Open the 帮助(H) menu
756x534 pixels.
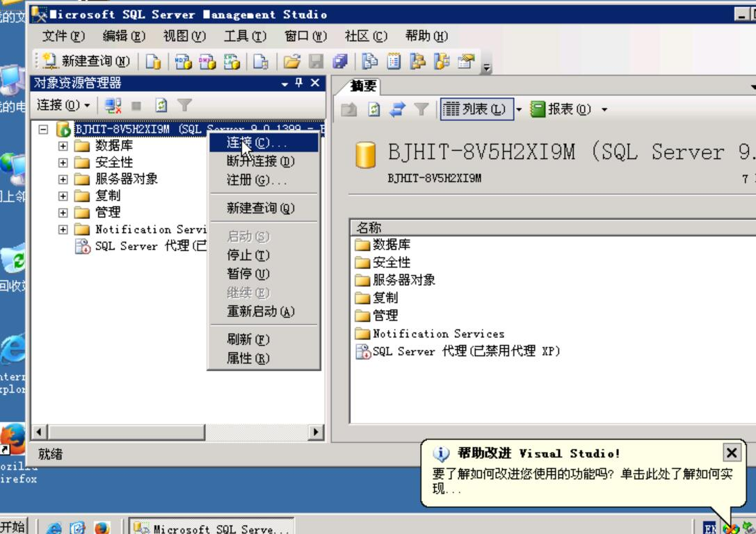[x=426, y=36]
